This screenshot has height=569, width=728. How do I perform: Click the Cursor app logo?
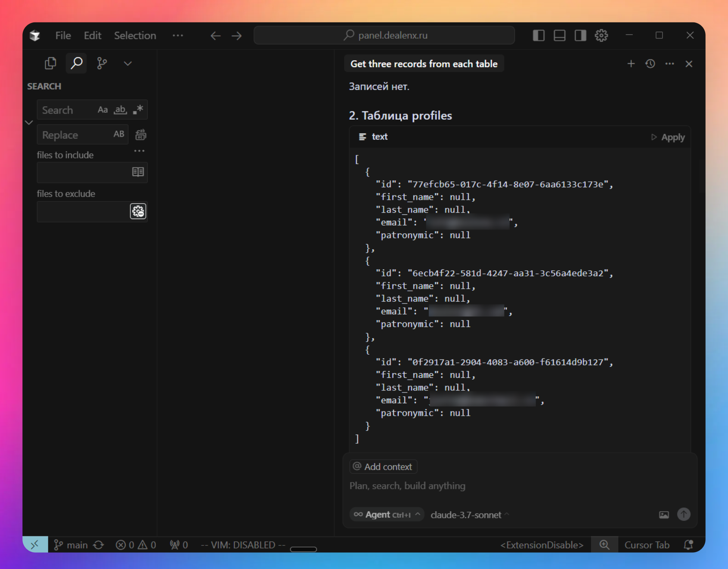tap(35, 35)
